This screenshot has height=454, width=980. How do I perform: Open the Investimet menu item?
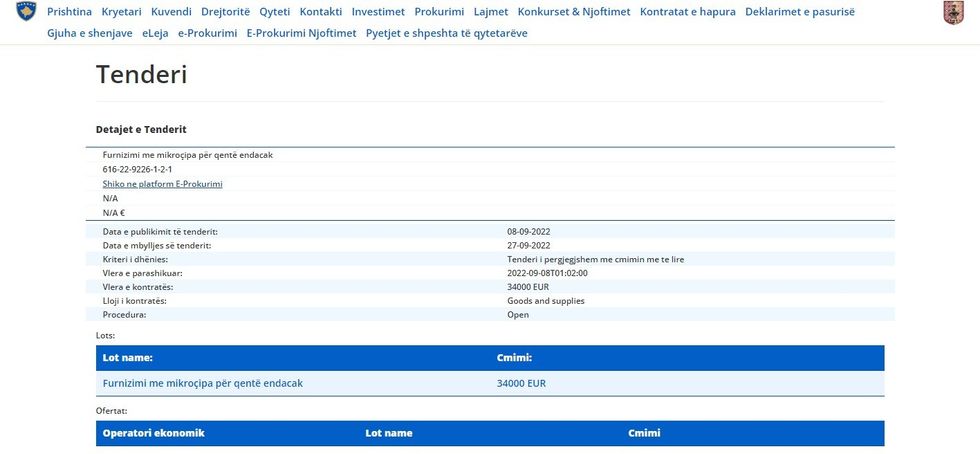click(378, 11)
